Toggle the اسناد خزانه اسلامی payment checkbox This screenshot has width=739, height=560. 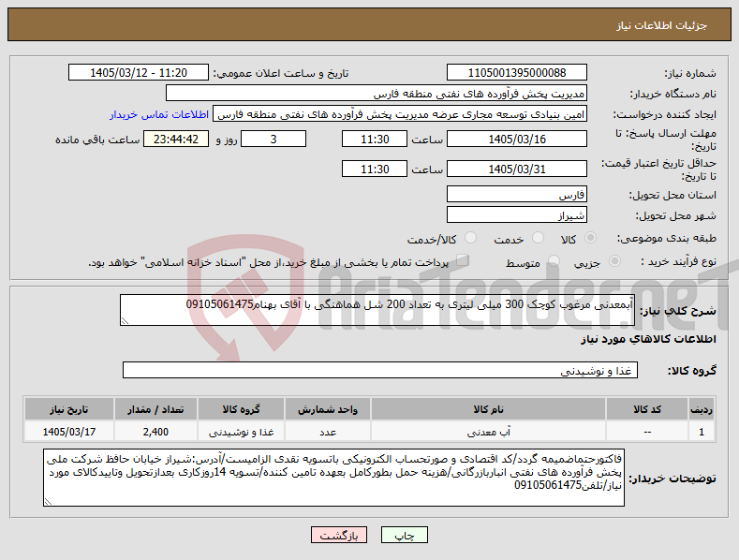pos(463,259)
